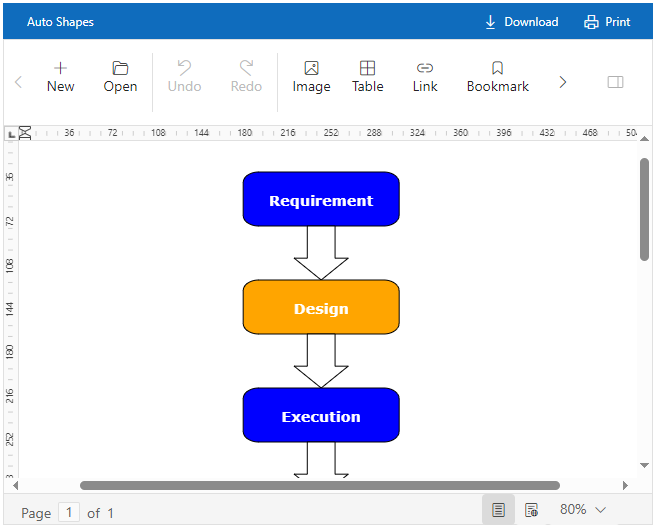Click the vertical scrollbar thumb

(x=644, y=209)
